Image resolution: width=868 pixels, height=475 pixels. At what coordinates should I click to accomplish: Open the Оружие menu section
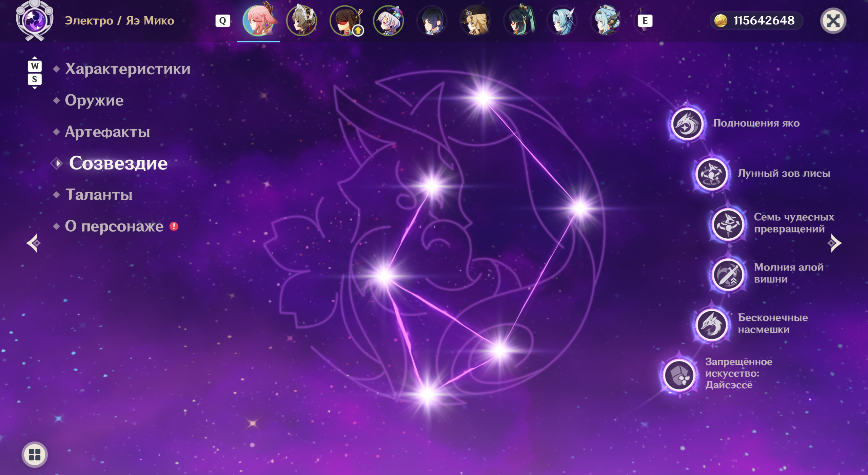tap(94, 100)
